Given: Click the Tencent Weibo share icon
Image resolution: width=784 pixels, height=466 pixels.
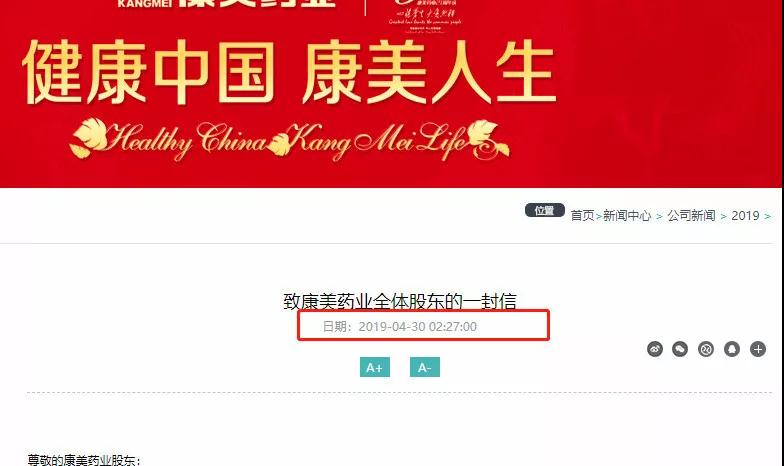Looking at the screenshot, I should click(706, 349).
